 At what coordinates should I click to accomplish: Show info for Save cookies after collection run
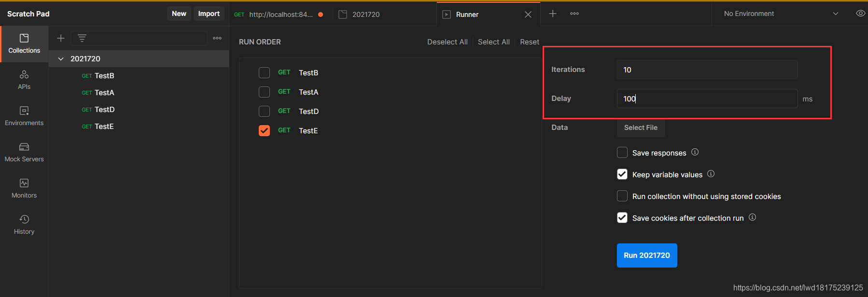pos(752,217)
